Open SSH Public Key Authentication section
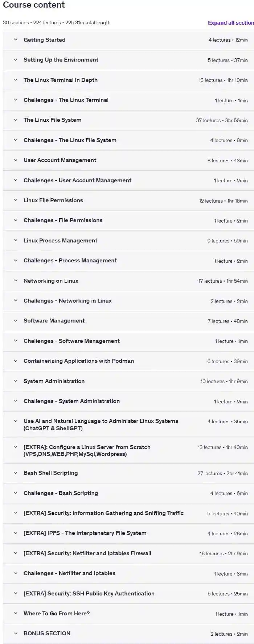Screen dimensions: 254x644 pyautogui.click(x=89, y=594)
